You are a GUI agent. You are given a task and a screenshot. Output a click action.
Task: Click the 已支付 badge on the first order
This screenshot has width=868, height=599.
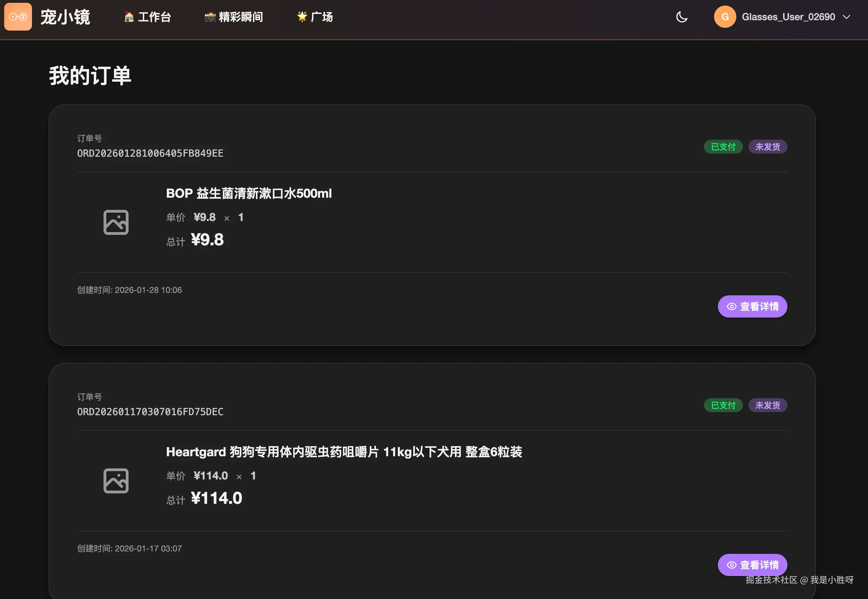[x=723, y=147]
